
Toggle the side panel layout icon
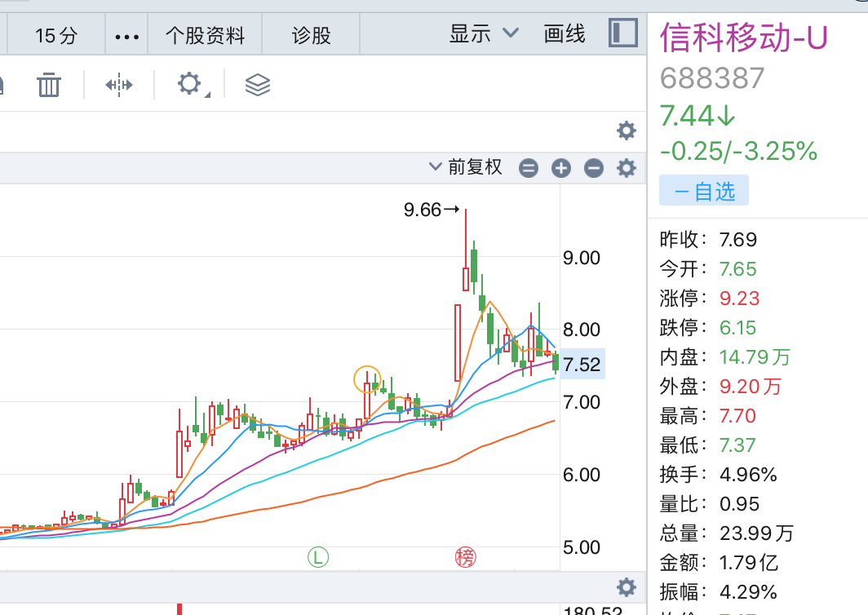[623, 33]
